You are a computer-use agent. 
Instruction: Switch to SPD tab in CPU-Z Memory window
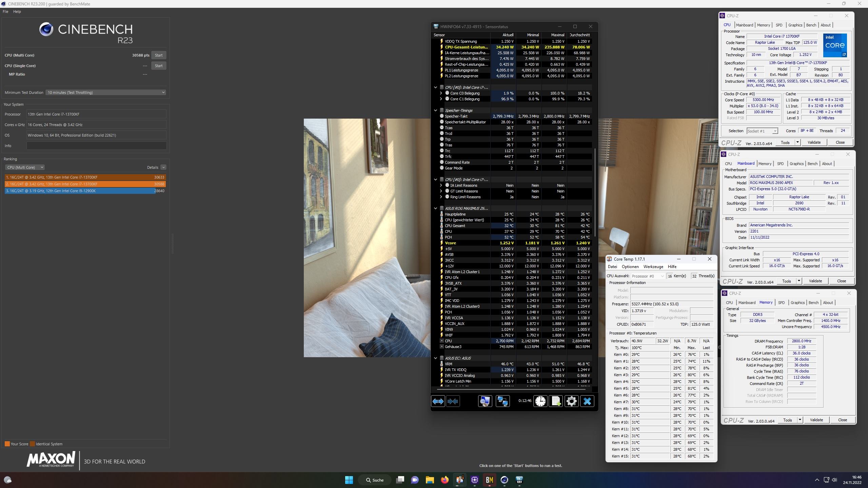[781, 303]
